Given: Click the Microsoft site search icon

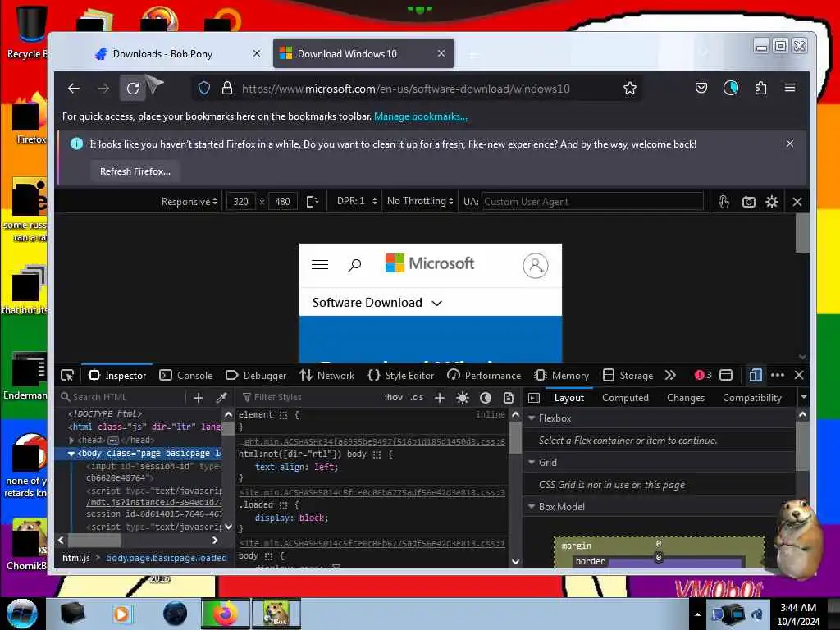Looking at the screenshot, I should pos(354,265).
